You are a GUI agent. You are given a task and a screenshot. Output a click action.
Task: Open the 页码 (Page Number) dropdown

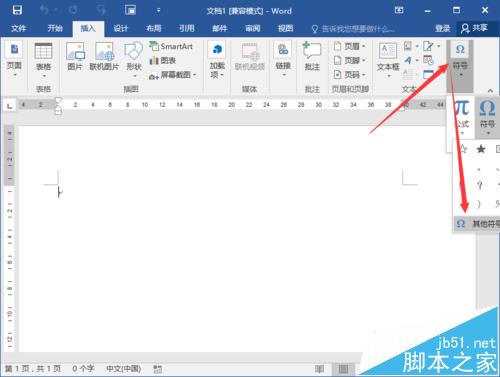350,75
